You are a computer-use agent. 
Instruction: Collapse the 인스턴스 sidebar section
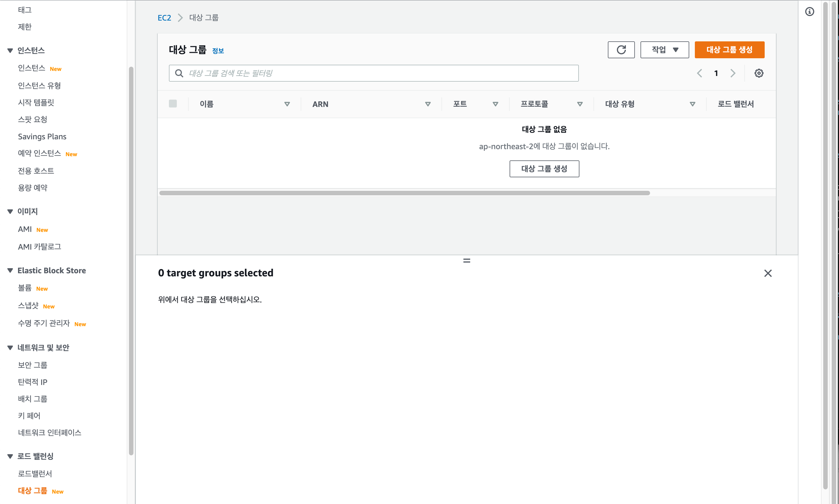tap(10, 51)
